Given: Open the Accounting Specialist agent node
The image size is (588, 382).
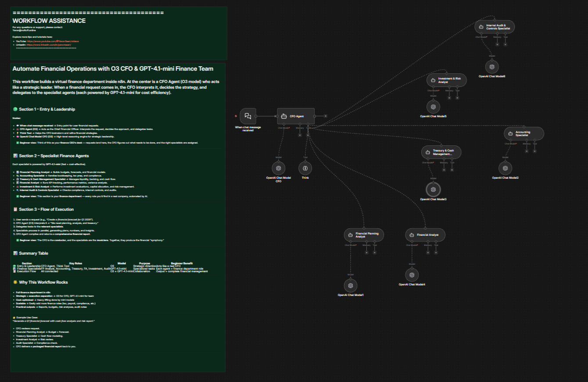Looking at the screenshot, I should [x=523, y=133].
